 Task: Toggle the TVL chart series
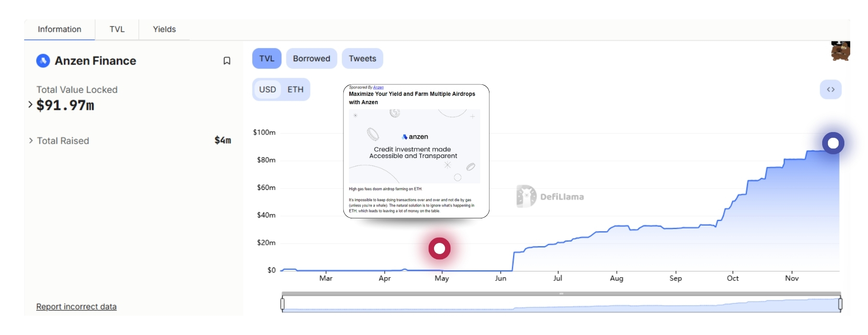pyautogui.click(x=267, y=58)
